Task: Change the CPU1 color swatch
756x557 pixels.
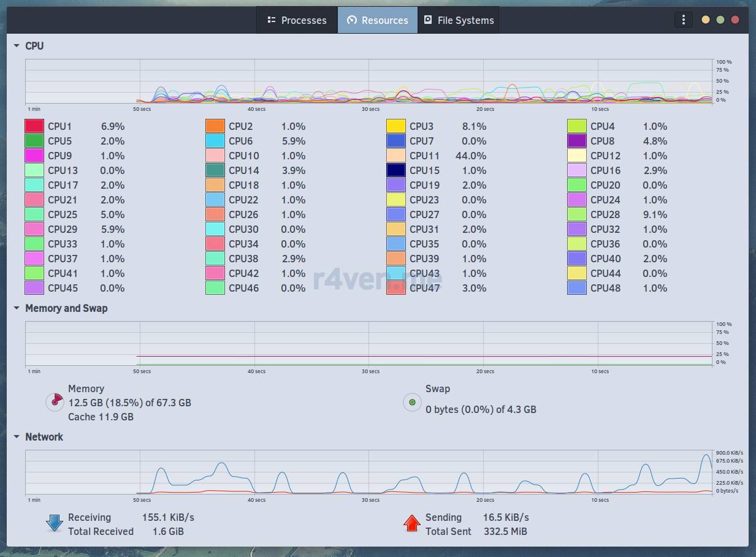Action: 34,126
